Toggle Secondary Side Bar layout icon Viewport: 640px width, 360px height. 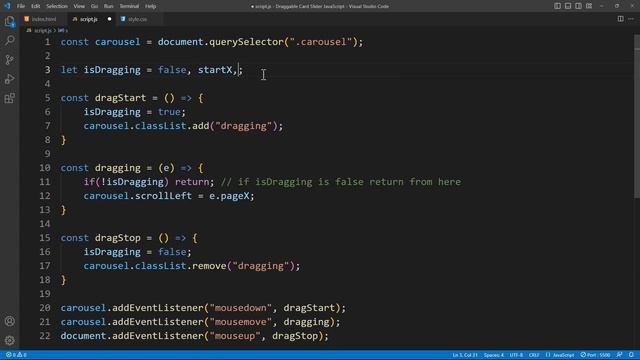pos(578,6)
